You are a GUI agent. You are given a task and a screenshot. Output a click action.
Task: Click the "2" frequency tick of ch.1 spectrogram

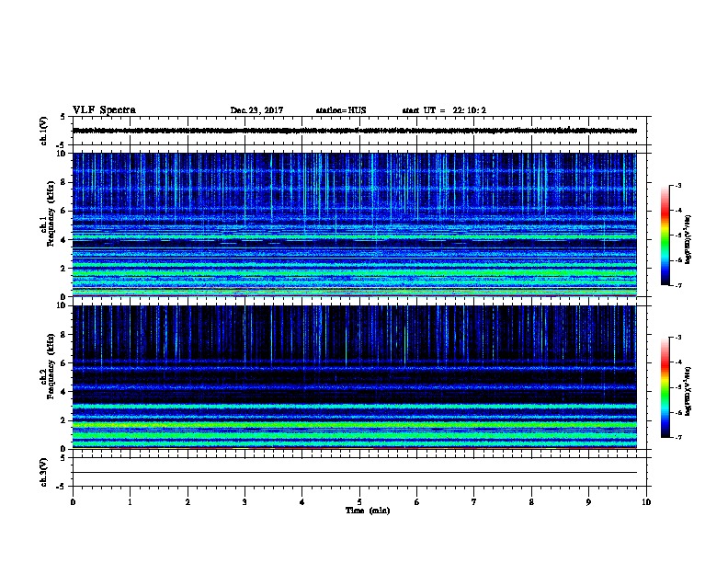pyautogui.click(x=64, y=269)
